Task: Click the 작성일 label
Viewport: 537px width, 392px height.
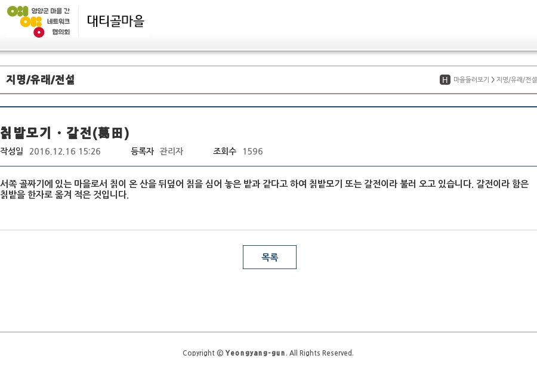Action: pyautogui.click(x=12, y=152)
